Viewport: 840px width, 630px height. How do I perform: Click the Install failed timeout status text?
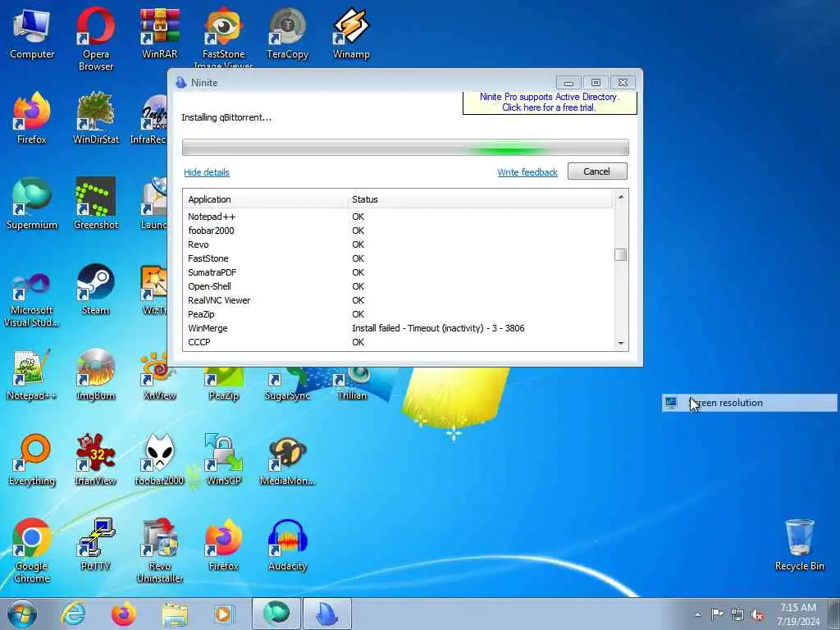(438, 328)
